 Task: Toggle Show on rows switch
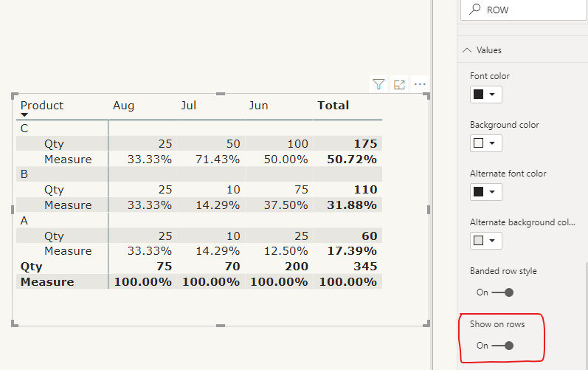(x=502, y=346)
